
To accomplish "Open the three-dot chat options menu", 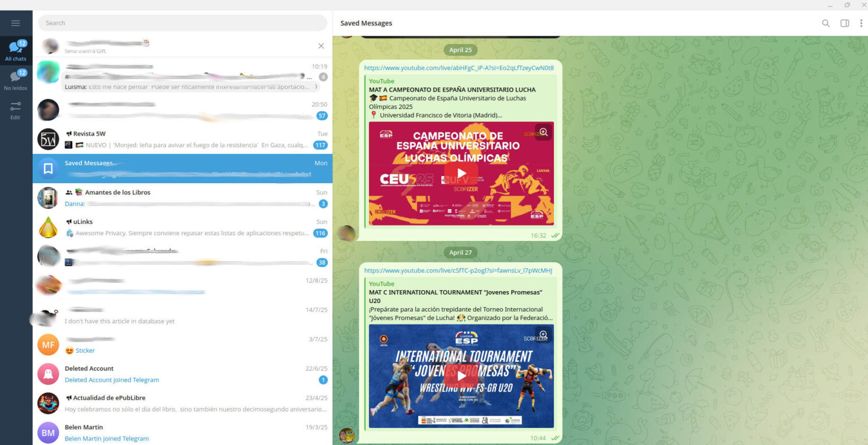I will click(861, 23).
